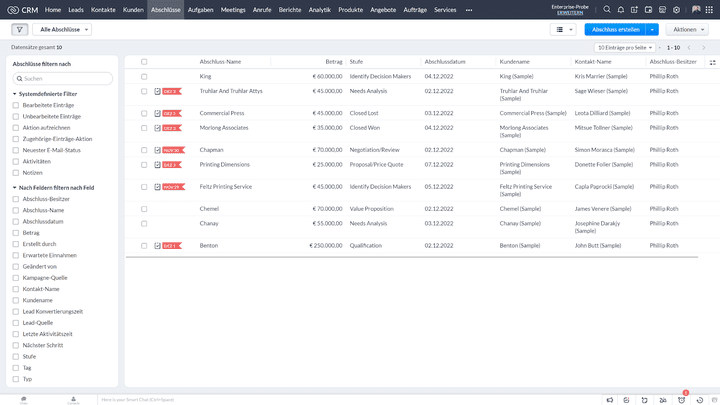The image size is (720, 405).
Task: Open the apps grid launcher
Action: point(710,9)
